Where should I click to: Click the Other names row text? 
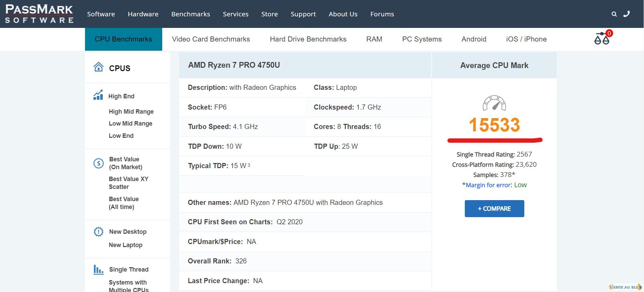coord(285,202)
